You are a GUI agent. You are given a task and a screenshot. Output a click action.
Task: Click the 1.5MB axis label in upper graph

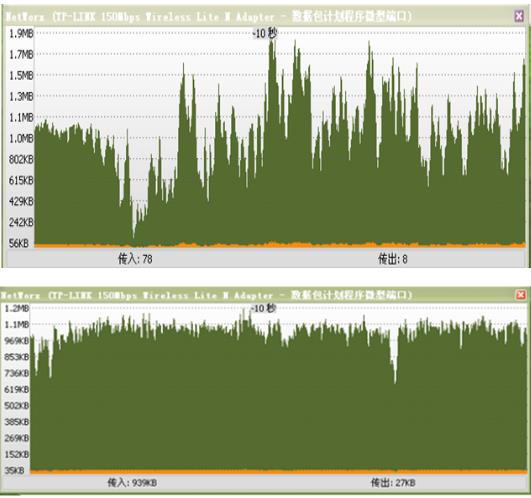(21, 75)
